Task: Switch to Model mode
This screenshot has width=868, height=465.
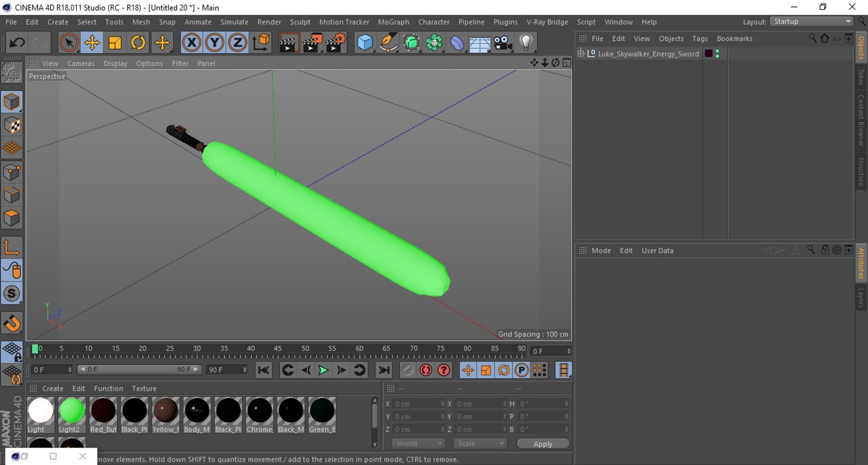Action: coord(12,102)
